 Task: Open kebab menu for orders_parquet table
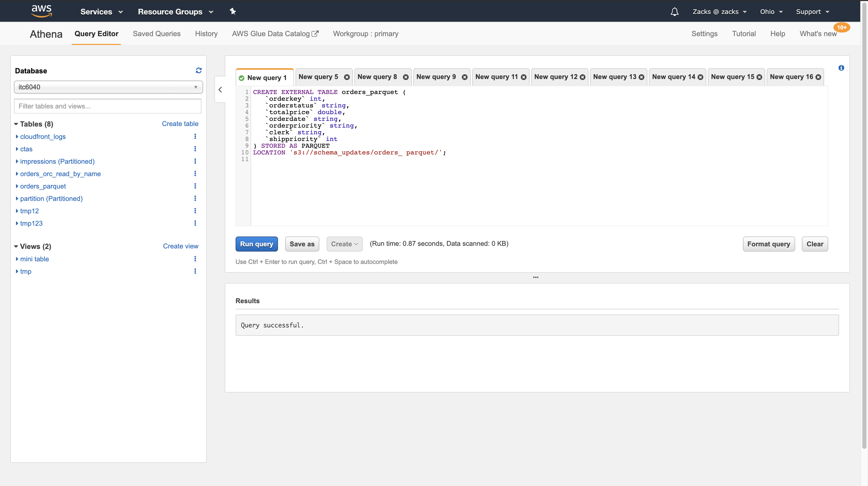195,186
